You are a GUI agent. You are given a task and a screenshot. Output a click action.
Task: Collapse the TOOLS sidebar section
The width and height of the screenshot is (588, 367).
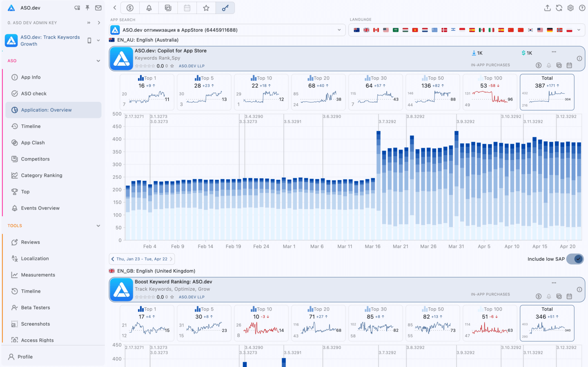(x=98, y=225)
